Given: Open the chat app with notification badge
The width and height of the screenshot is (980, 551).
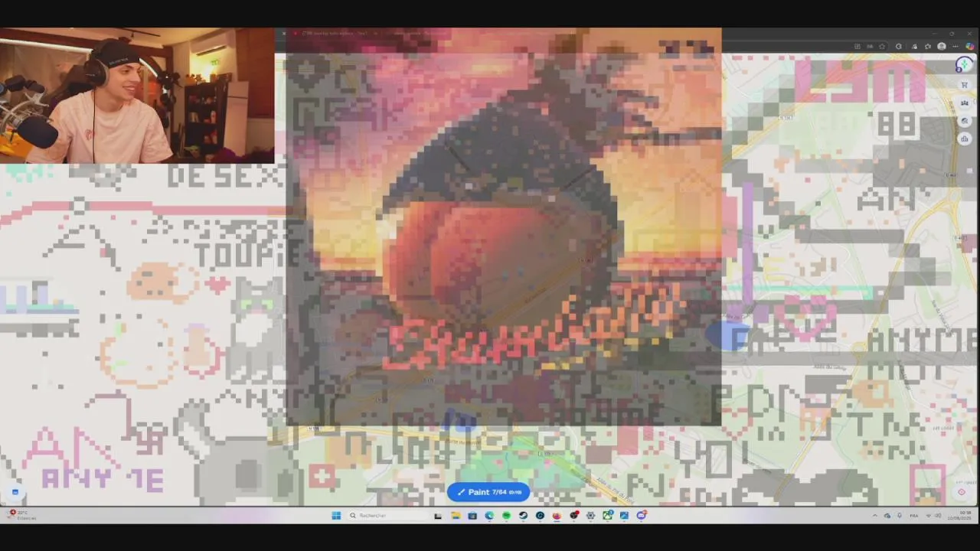Looking at the screenshot, I should tap(642, 516).
